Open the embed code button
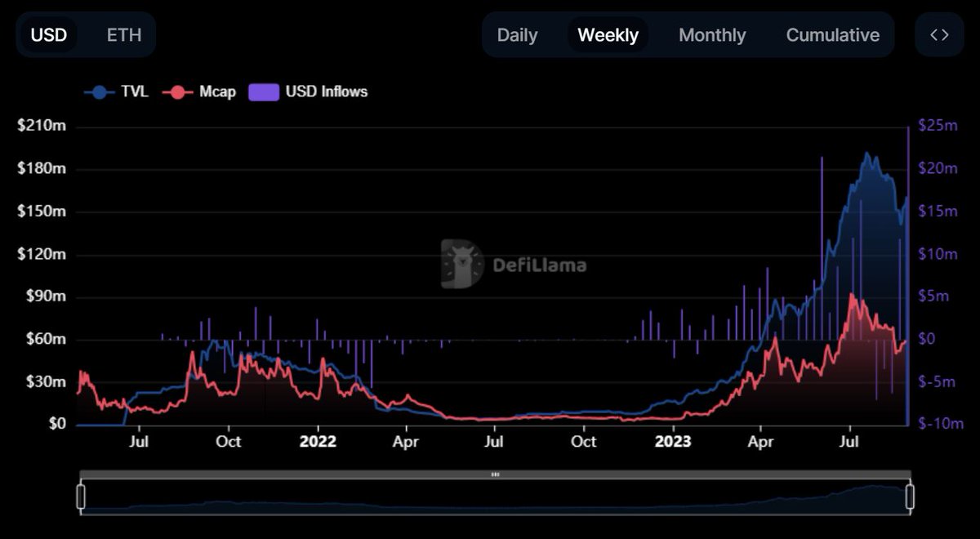The image size is (980, 539). pos(940,34)
